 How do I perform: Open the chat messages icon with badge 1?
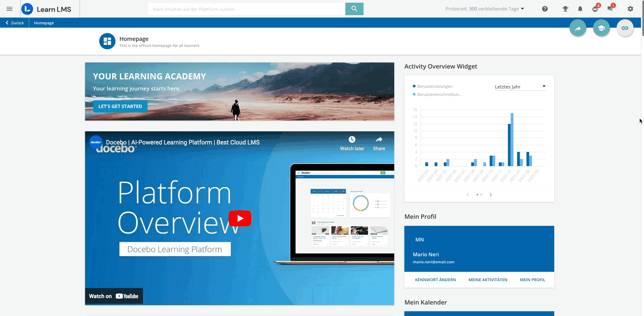point(611,8)
